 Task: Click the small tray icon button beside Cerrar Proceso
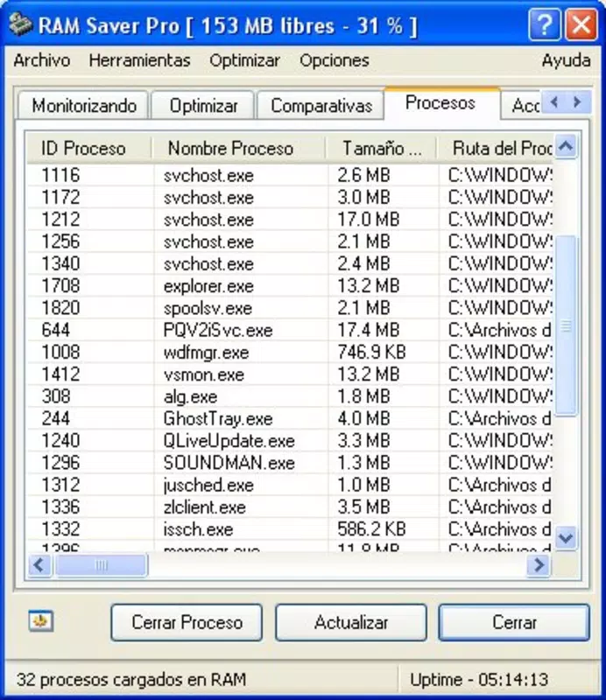pos(40,620)
